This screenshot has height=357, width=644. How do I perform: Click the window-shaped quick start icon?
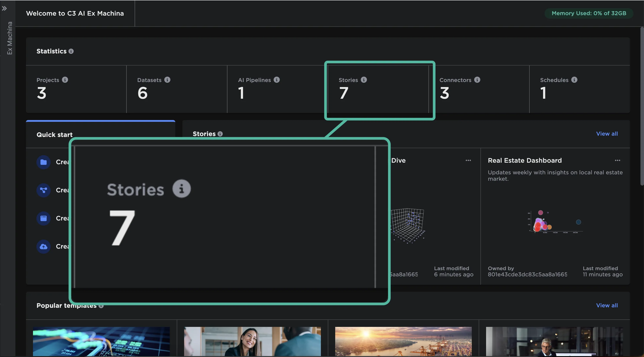[x=44, y=218]
